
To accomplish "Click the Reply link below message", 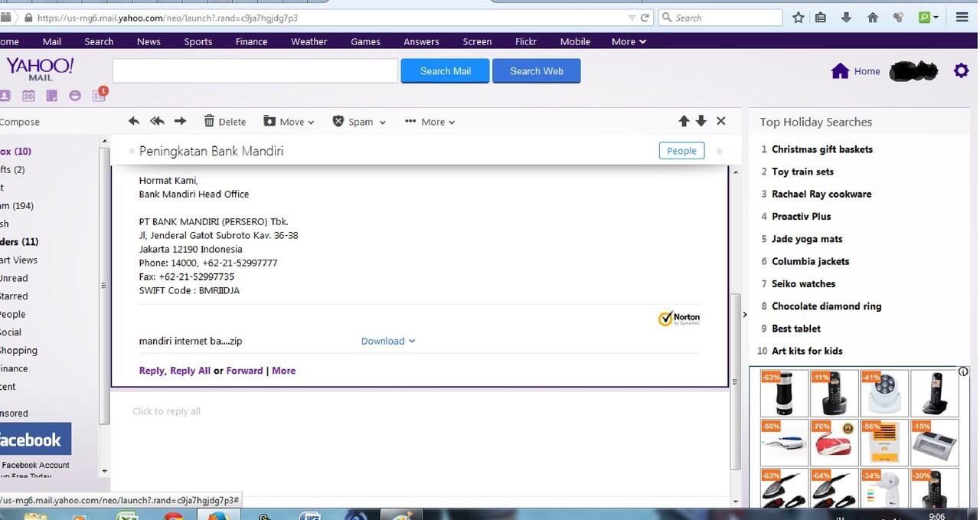I will 152,371.
